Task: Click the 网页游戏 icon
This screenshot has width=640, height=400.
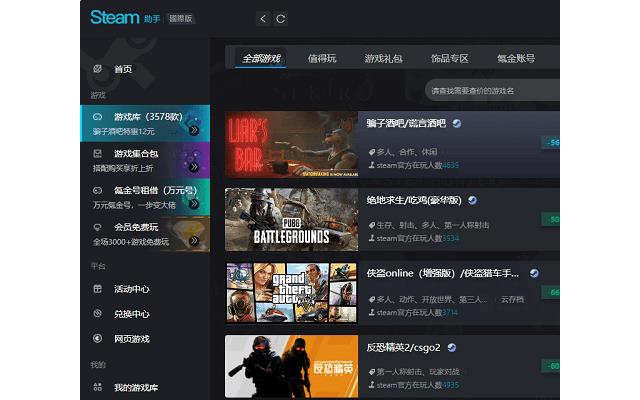Action: [98, 338]
